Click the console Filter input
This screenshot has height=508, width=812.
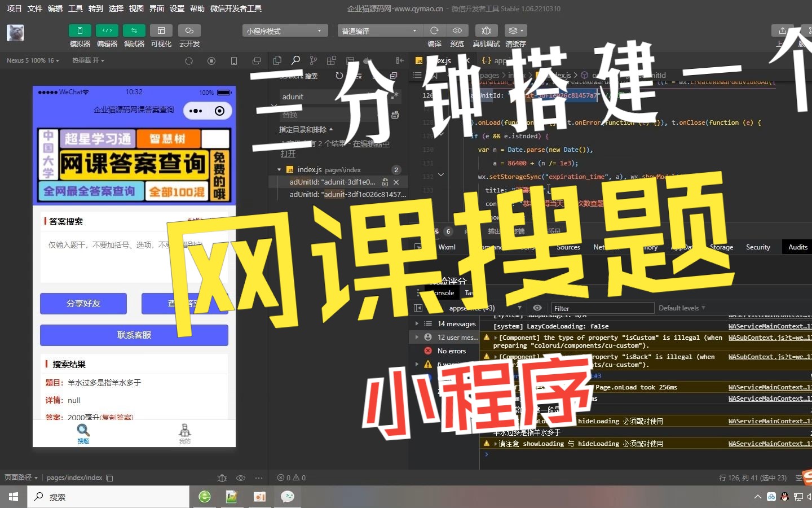(603, 308)
